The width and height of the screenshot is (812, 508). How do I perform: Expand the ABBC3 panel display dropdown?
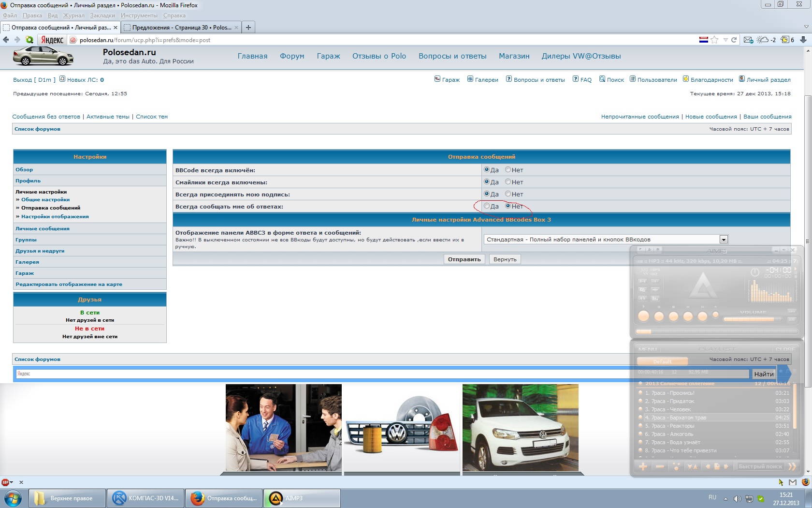click(x=723, y=239)
